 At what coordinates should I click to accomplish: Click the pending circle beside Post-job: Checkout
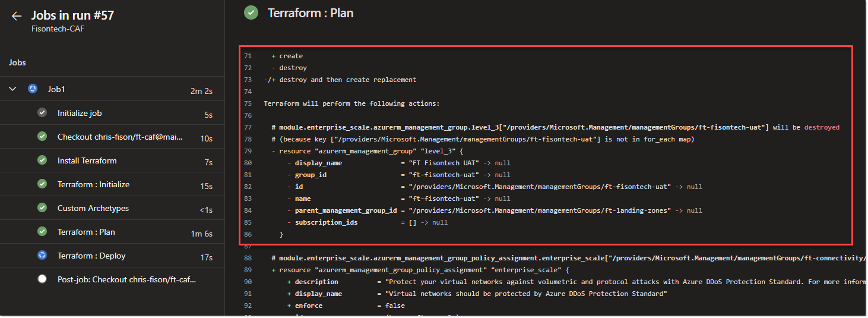pos(42,279)
